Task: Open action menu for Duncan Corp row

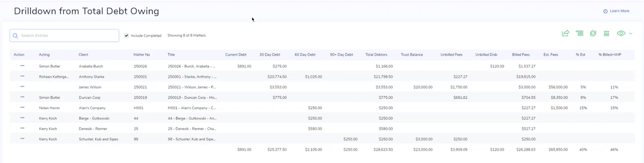Action: pyautogui.click(x=22, y=97)
